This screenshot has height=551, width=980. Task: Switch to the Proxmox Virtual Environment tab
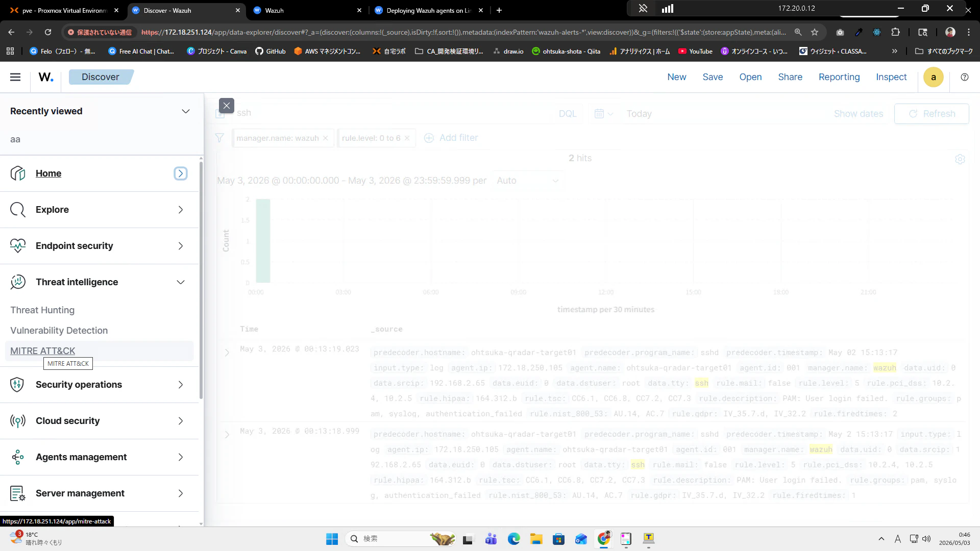coord(64,10)
